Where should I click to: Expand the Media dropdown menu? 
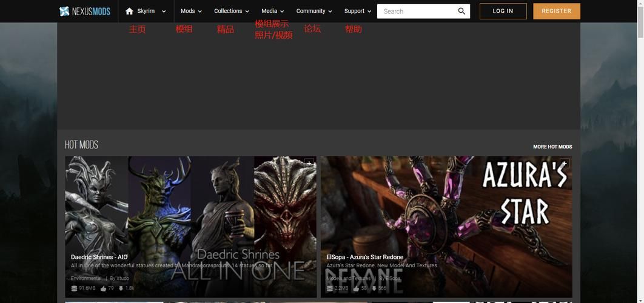pos(273,11)
